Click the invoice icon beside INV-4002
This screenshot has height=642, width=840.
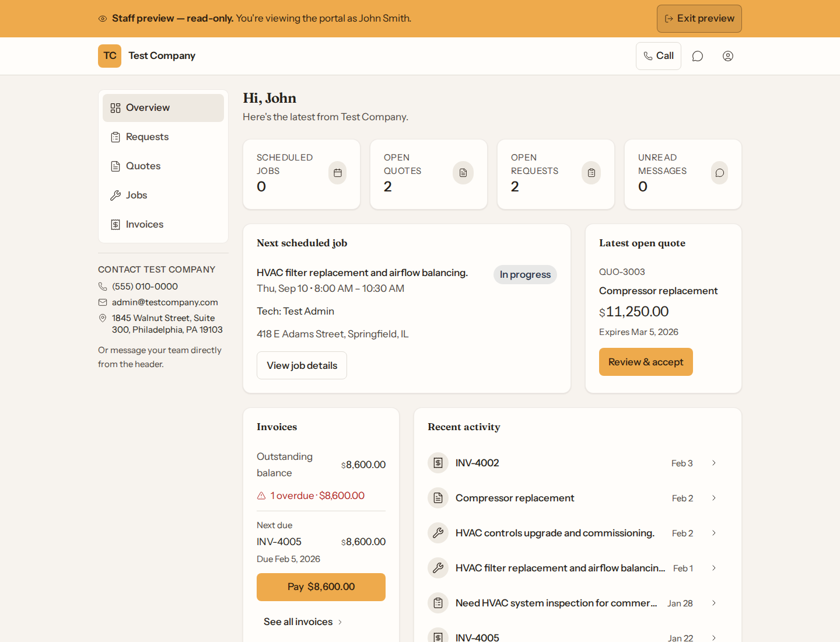(x=438, y=463)
